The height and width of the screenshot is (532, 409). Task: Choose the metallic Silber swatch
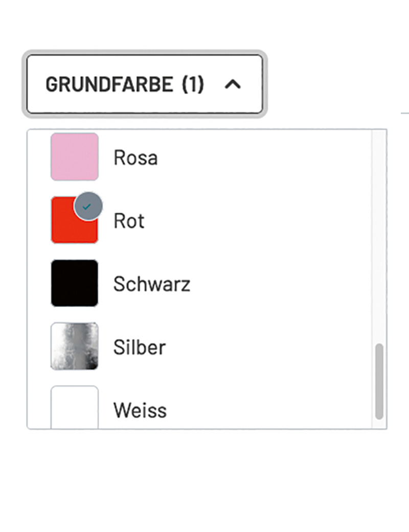click(74, 346)
